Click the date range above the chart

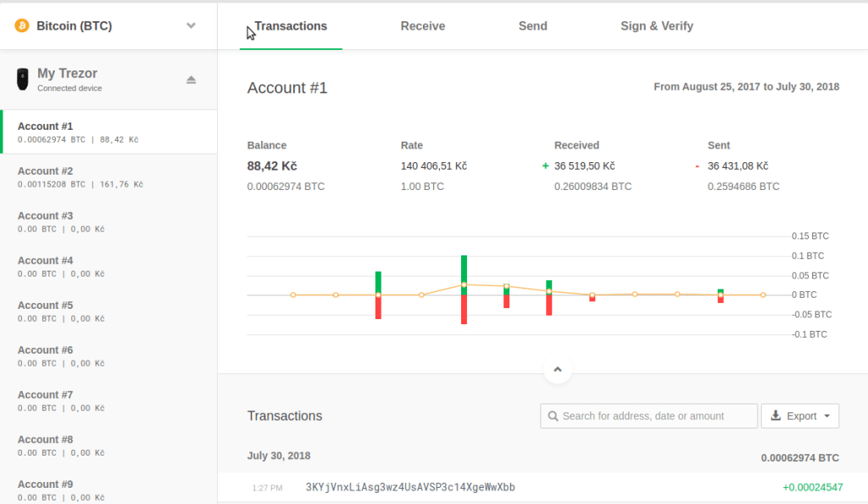[x=746, y=87]
